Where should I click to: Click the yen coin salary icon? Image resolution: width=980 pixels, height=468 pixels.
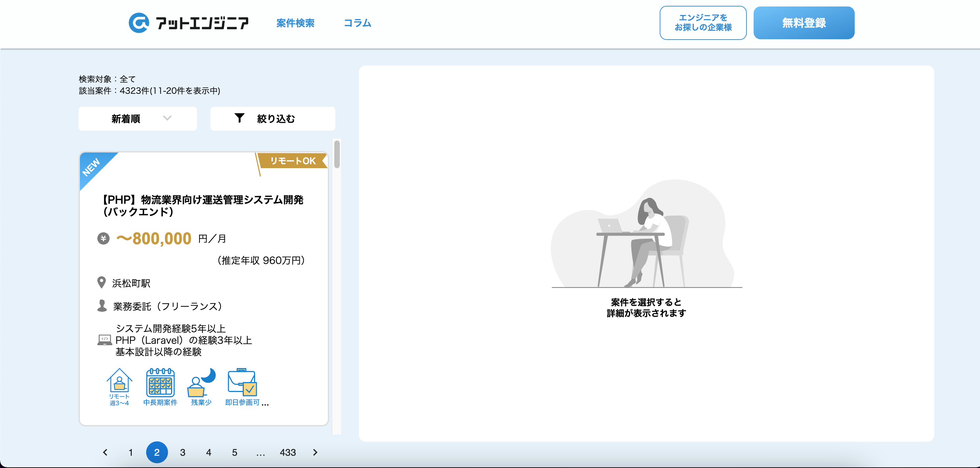click(103, 238)
